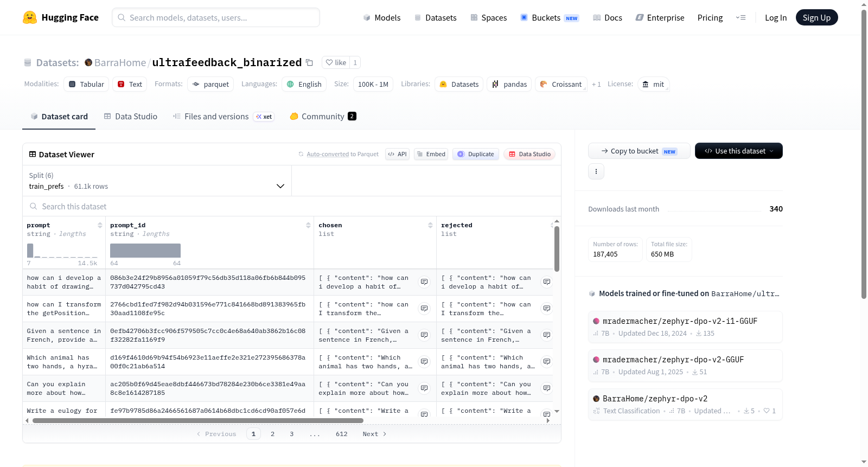Switch to Community tab

pyautogui.click(x=323, y=116)
